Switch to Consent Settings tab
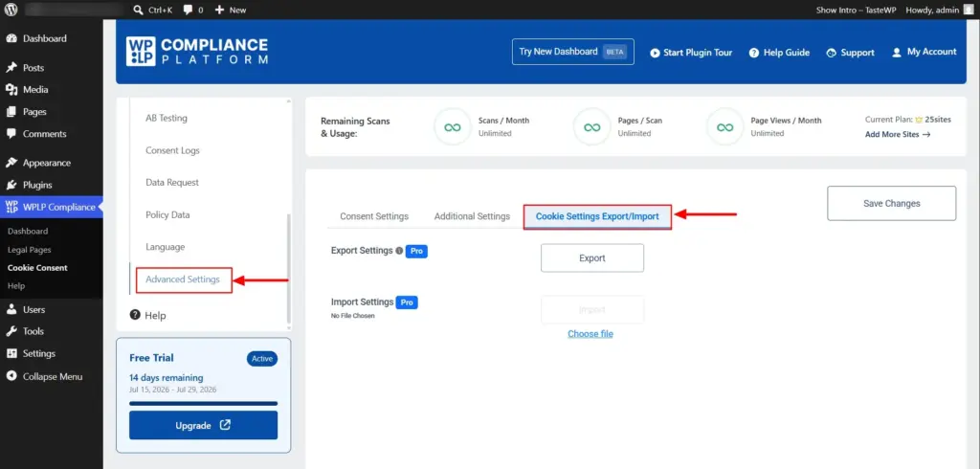This screenshot has height=469, width=980. click(374, 216)
